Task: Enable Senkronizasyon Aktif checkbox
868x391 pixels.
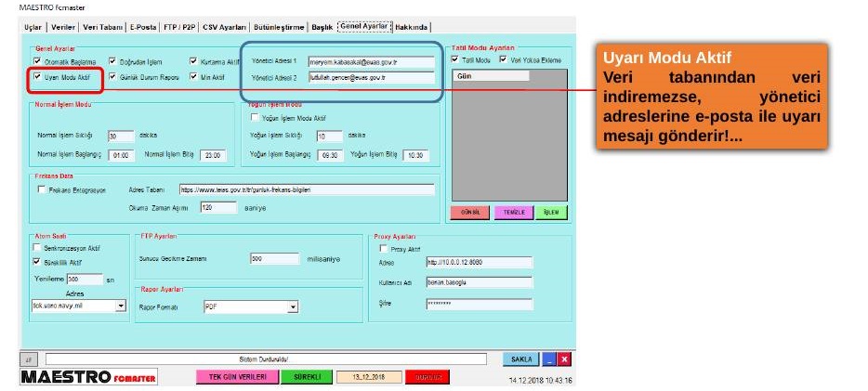Action: coord(37,248)
